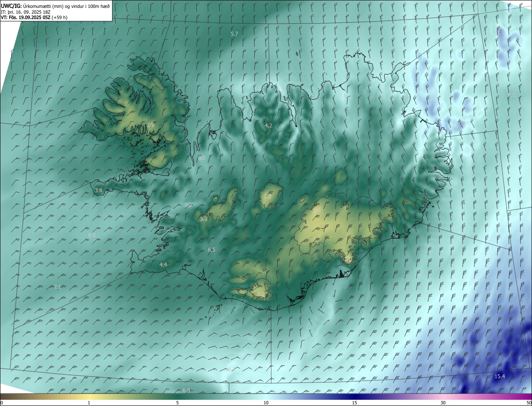
Task: Click the 4.2 value label on the map
Action: pos(268,125)
